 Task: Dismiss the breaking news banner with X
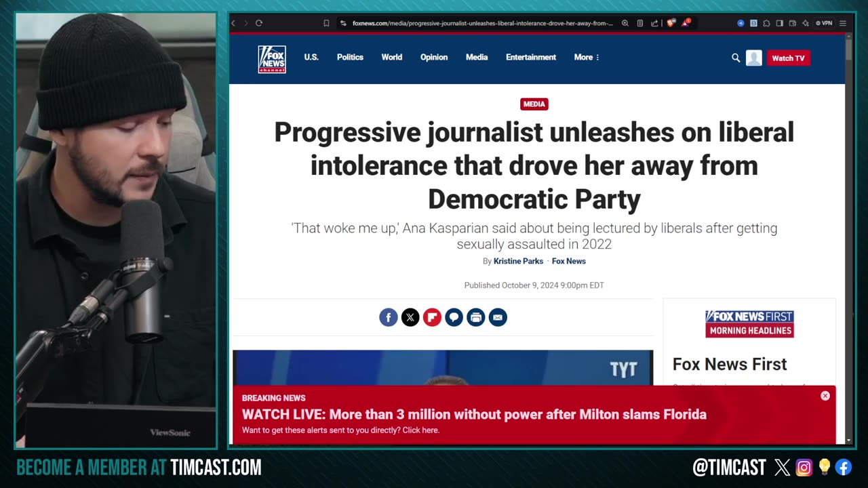(825, 396)
